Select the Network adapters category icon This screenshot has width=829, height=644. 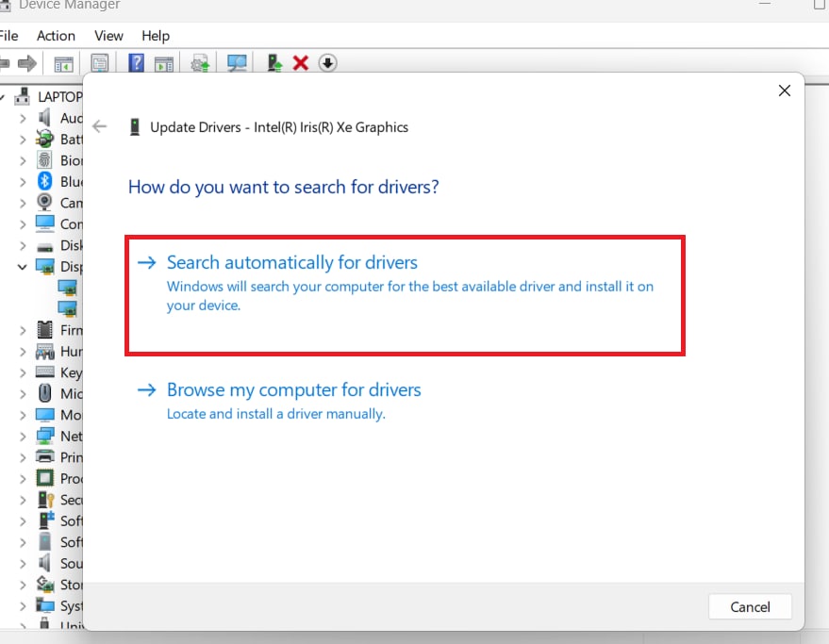click(45, 436)
